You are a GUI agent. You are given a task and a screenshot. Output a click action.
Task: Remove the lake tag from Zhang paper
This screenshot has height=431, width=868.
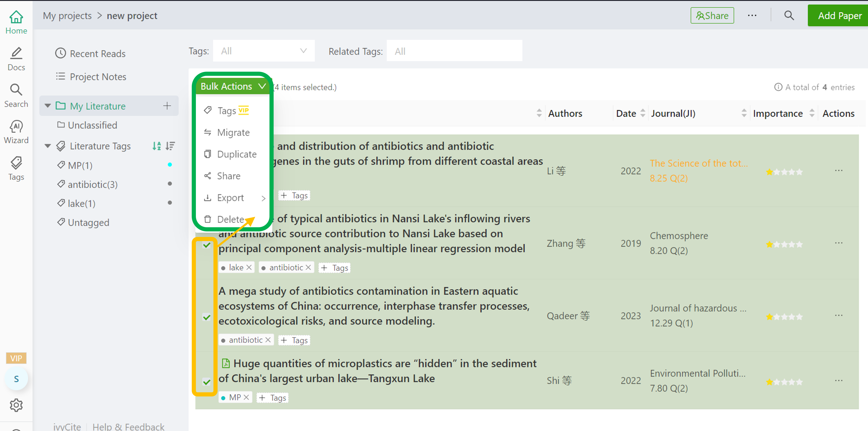tap(249, 268)
